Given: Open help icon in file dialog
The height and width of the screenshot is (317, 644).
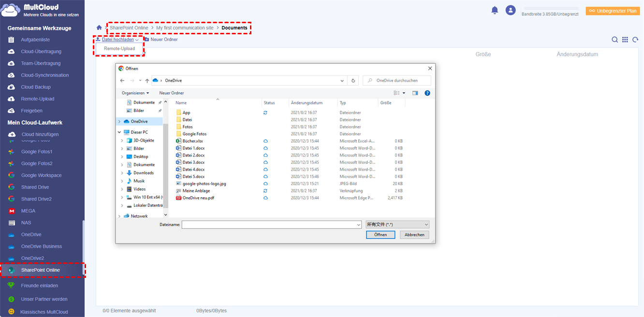Looking at the screenshot, I should coord(427,93).
